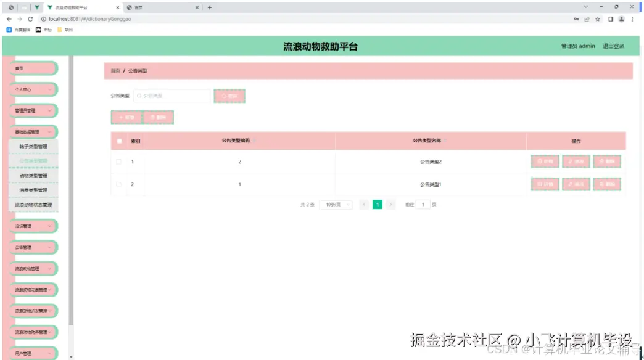Click the edit icon for 公告类型1
This screenshot has width=644, height=360.
click(576, 184)
